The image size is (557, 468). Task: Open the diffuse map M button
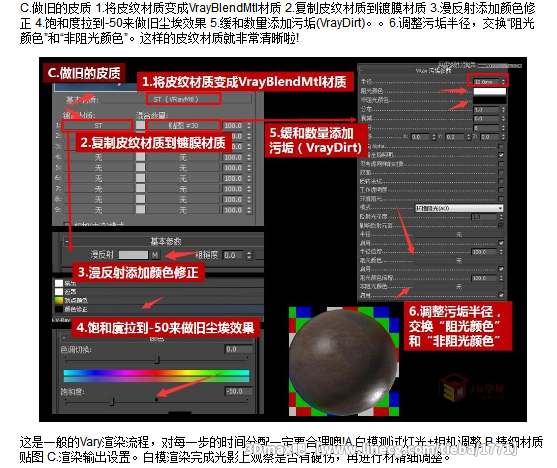[x=155, y=255]
